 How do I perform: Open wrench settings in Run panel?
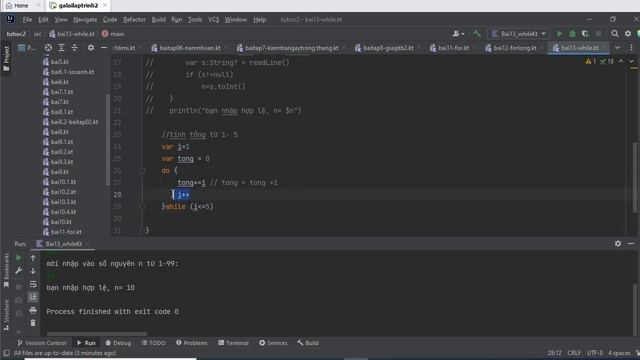tap(19, 271)
